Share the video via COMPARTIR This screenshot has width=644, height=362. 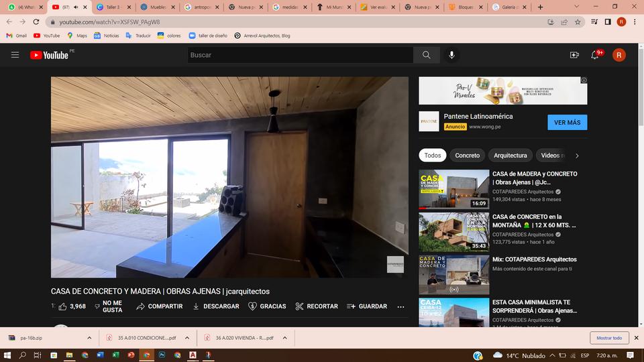pyautogui.click(x=160, y=306)
